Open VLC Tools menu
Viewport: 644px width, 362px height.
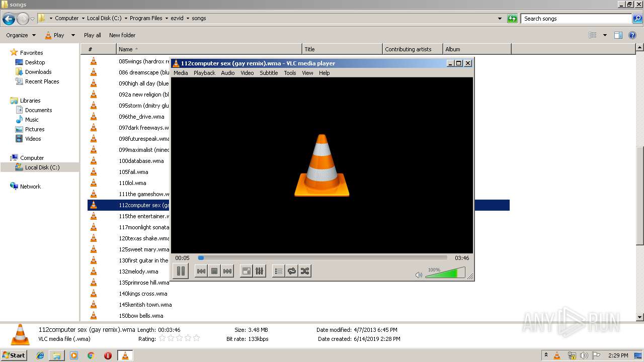click(290, 73)
